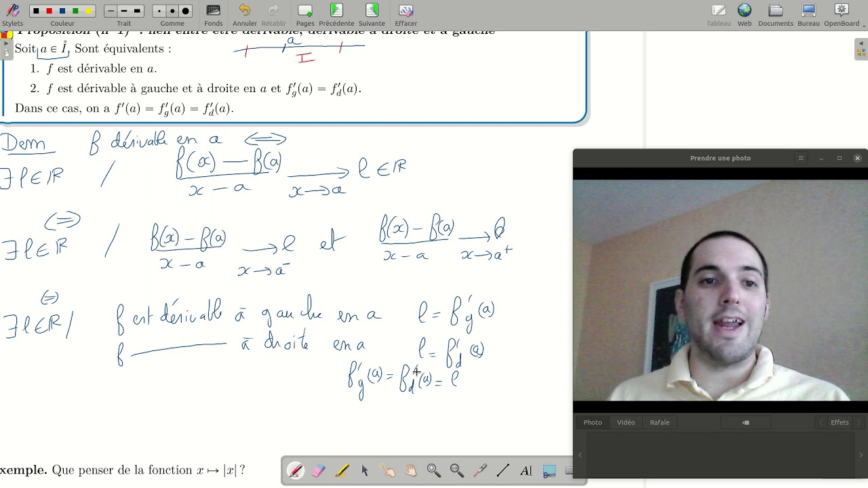Expand the right side library panel tab
Screen dimensions: 868x488
(x=861, y=49)
